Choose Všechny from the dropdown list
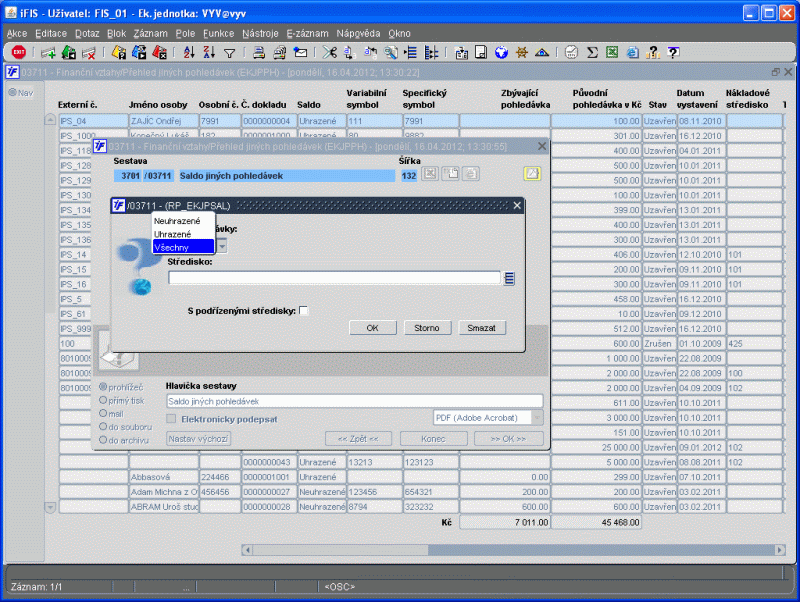800x602 pixels. pyautogui.click(x=183, y=247)
